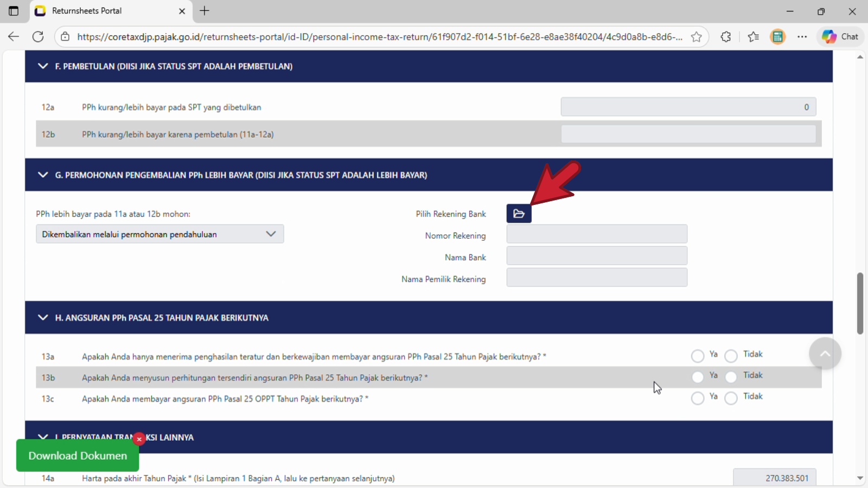The width and height of the screenshot is (868, 488).
Task: Open a new browser tab
Action: tap(205, 11)
